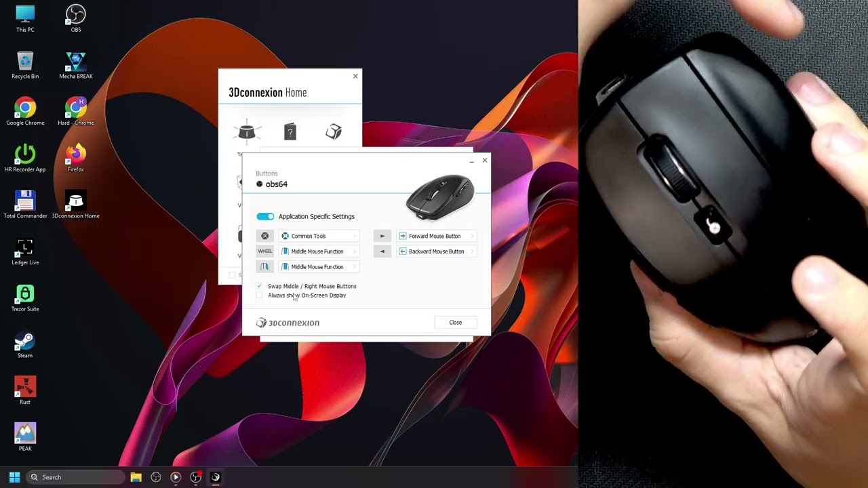
Task: Open the Trainer puck icon in 3Dconnexion Home
Action: coord(247,131)
